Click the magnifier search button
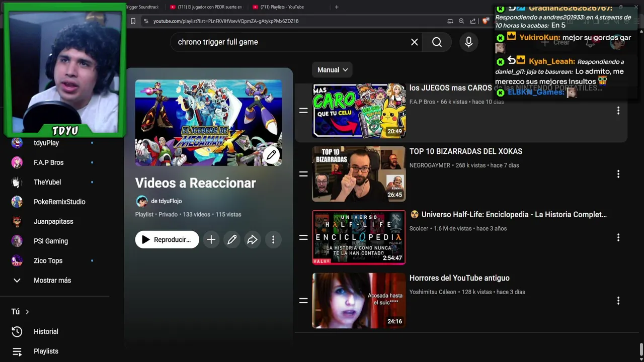This screenshot has height=362, width=644. (437, 42)
